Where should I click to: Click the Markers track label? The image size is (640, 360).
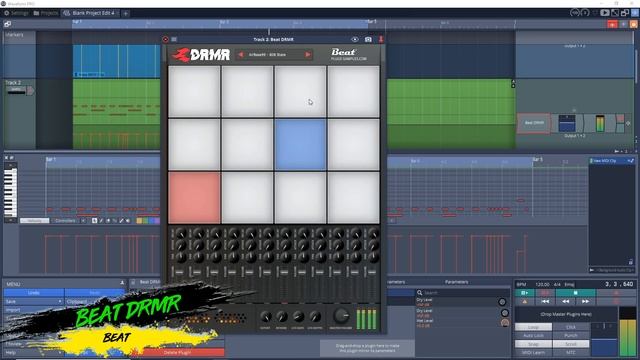(14, 35)
